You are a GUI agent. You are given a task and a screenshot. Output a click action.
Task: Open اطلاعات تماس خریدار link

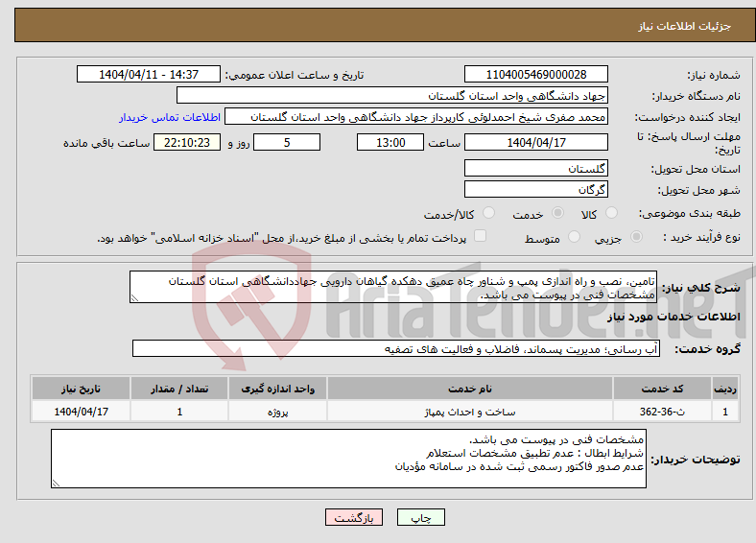pyautogui.click(x=170, y=117)
